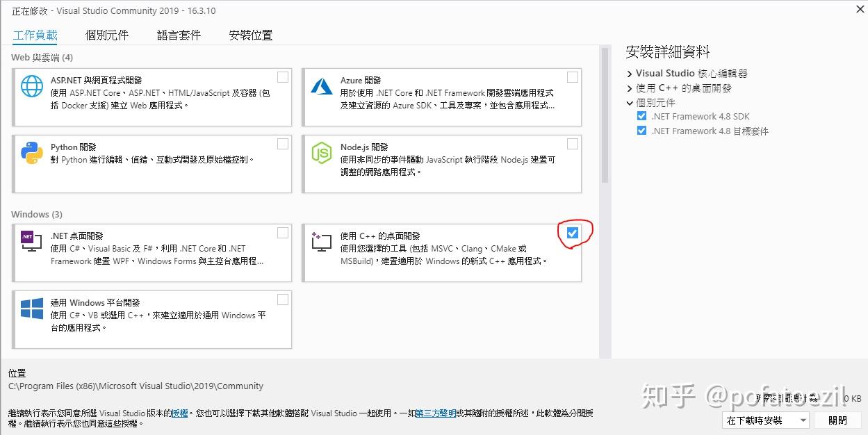Uncheck the .NET Framework 4.8 目標套件 component
868x435 pixels.
tap(641, 131)
